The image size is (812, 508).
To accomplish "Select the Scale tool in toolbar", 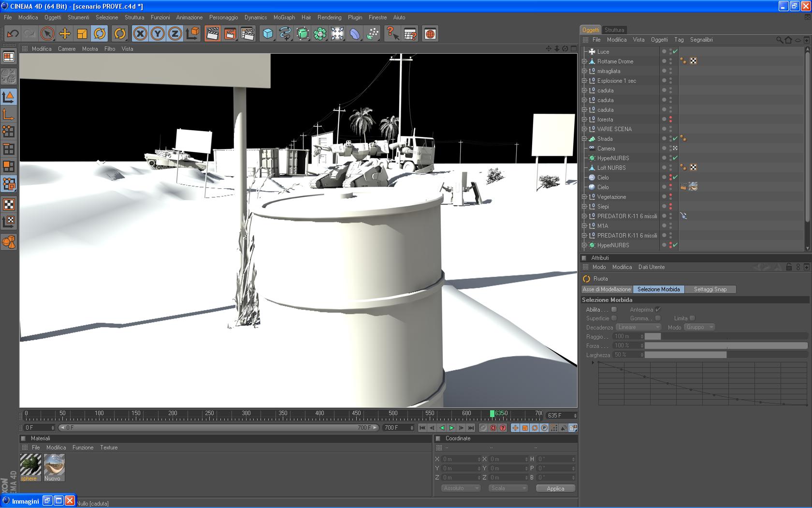I will tap(82, 34).
